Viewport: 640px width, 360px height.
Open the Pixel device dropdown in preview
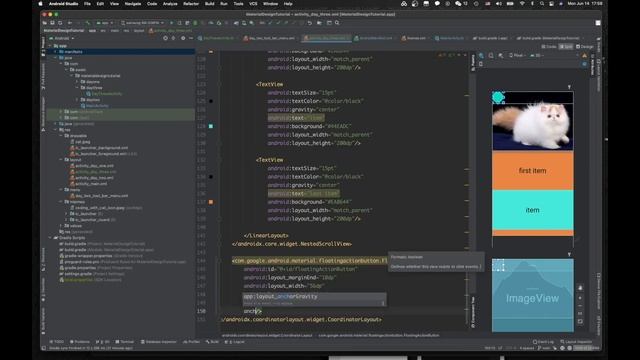click(517, 55)
